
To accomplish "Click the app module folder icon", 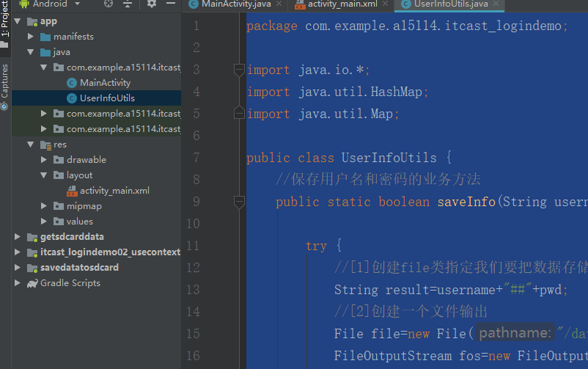I will (32, 22).
